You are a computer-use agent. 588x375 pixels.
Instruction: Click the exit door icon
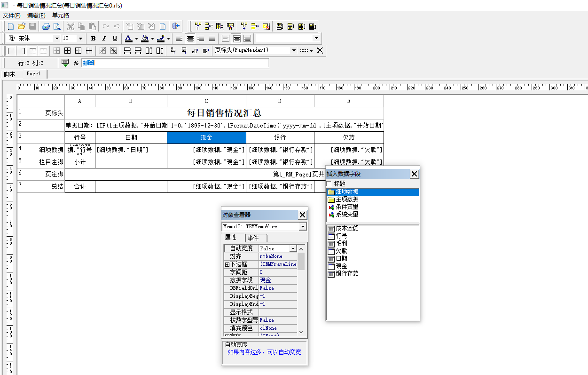click(x=176, y=26)
